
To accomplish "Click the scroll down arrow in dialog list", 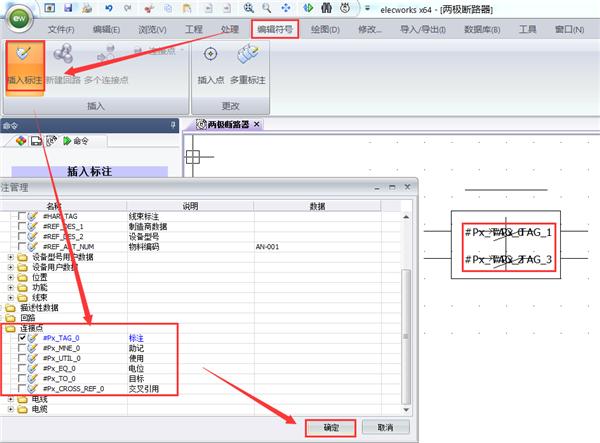I will pos(406,410).
